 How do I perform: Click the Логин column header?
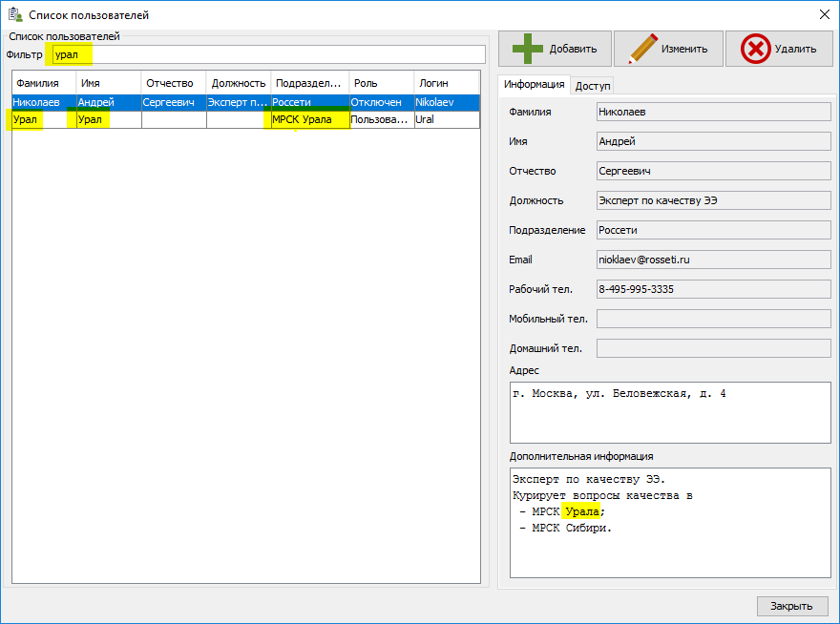tap(447, 84)
